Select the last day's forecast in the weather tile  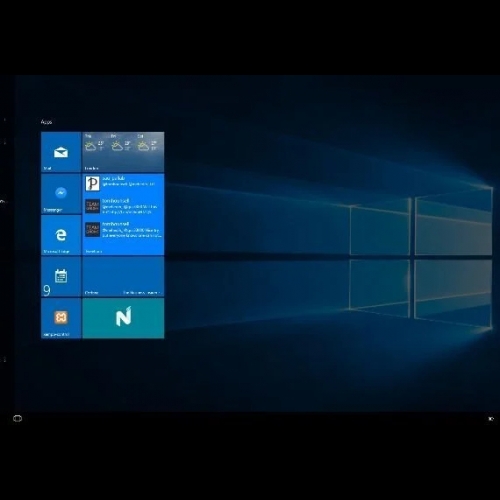(147, 143)
